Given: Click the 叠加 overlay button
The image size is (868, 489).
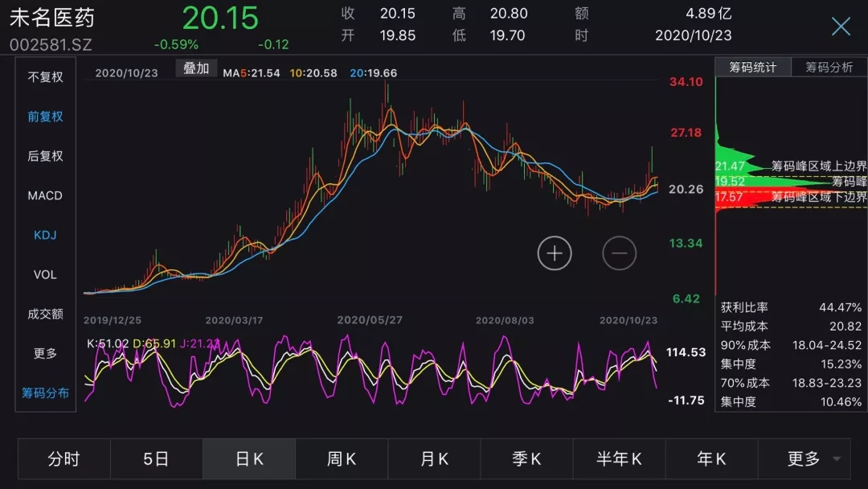Looking at the screenshot, I should pyautogui.click(x=196, y=68).
